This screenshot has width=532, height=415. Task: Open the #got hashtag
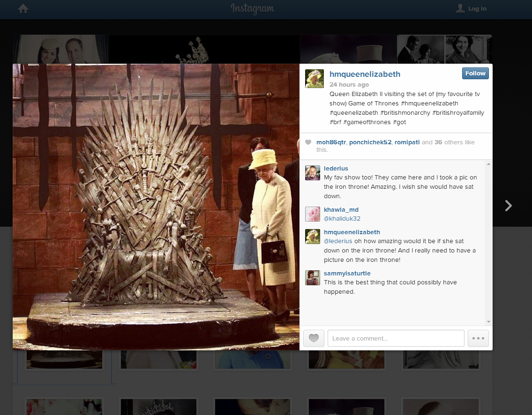399,122
